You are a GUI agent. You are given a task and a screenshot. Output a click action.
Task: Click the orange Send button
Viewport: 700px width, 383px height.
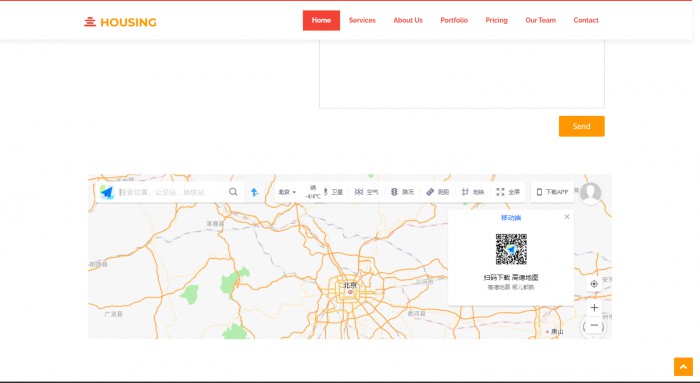(582, 126)
